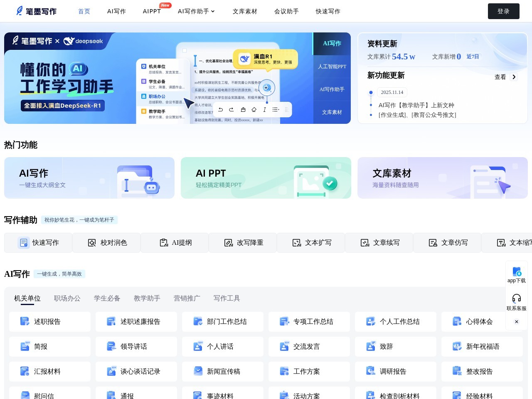Image resolution: width=532 pixels, height=399 pixels.
Task: Click the 校对润色 icon
Action: (x=92, y=243)
